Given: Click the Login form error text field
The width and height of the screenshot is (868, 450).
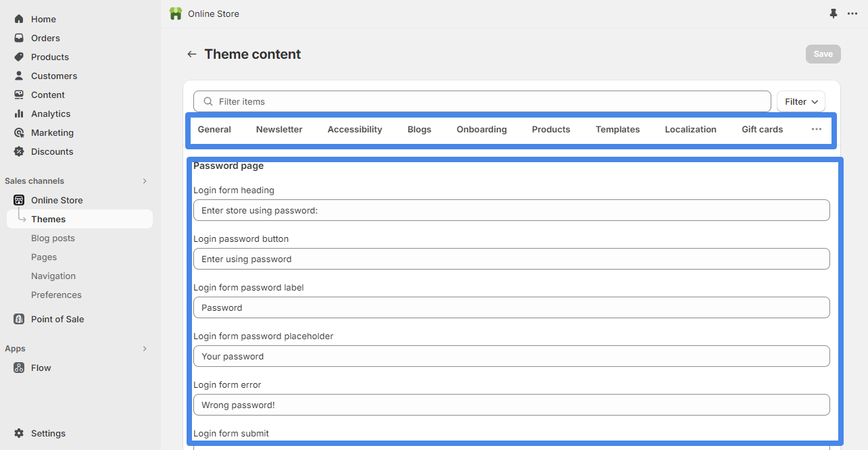Looking at the screenshot, I should [511, 405].
